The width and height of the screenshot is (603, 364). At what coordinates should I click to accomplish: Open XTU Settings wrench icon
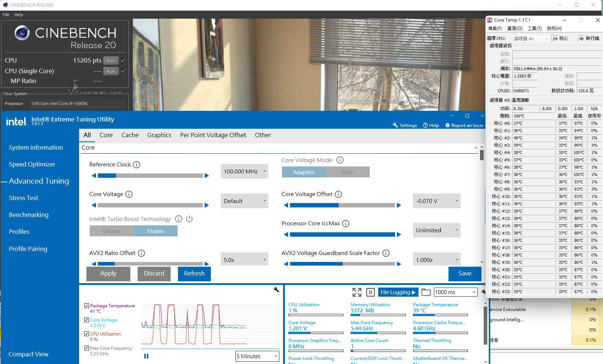pyautogui.click(x=395, y=125)
